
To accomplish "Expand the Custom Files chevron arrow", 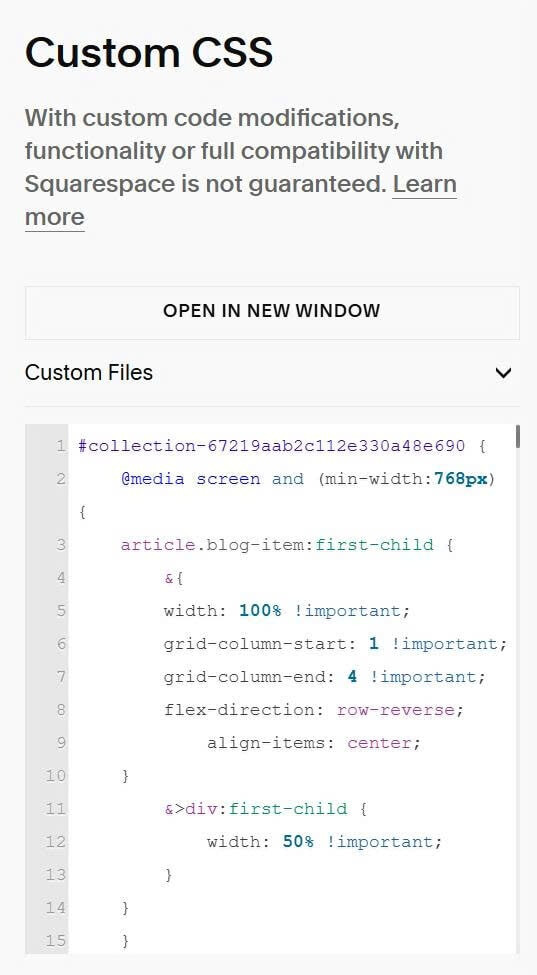I will pos(503,373).
